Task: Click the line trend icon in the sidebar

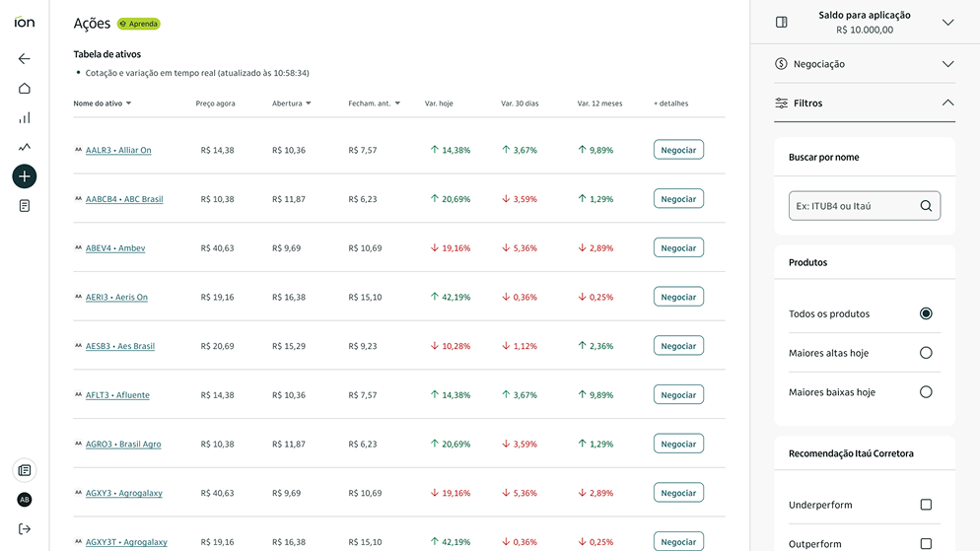Action: (x=24, y=147)
